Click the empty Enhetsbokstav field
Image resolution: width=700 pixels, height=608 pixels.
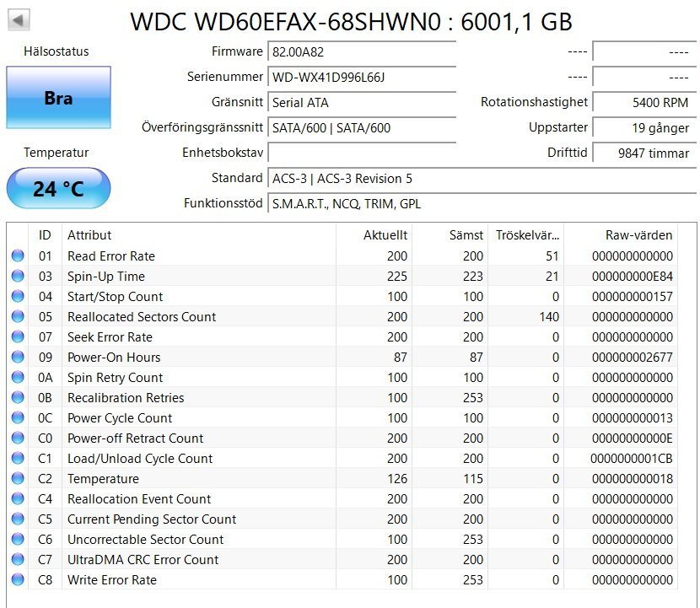coord(362,153)
